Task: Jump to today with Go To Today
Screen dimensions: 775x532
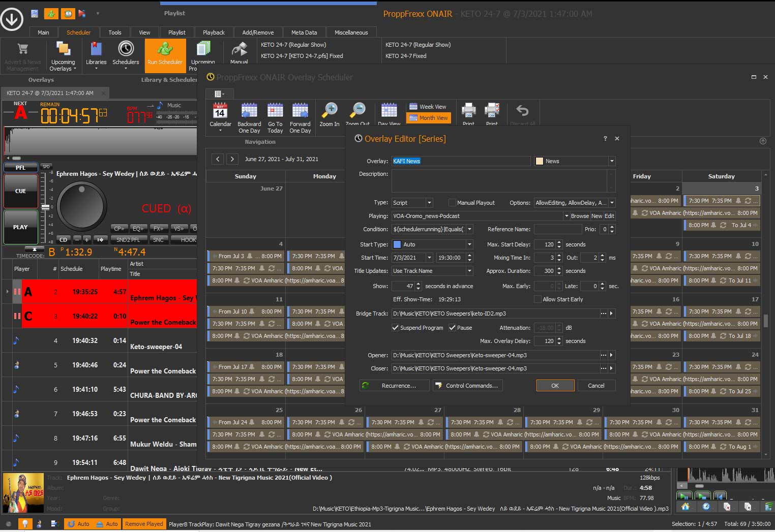Action: pos(275,117)
